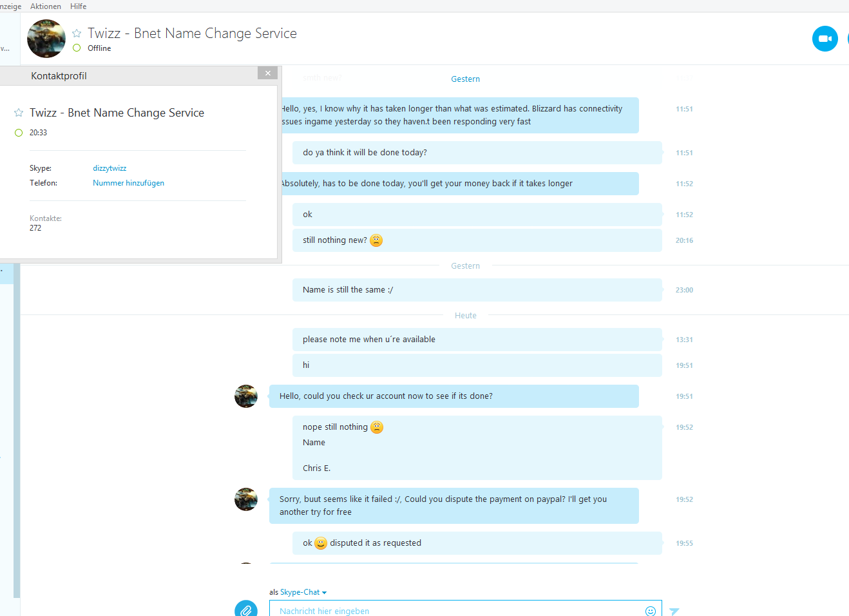Click the top Gestern date label
This screenshot has width=849, height=616.
click(466, 79)
